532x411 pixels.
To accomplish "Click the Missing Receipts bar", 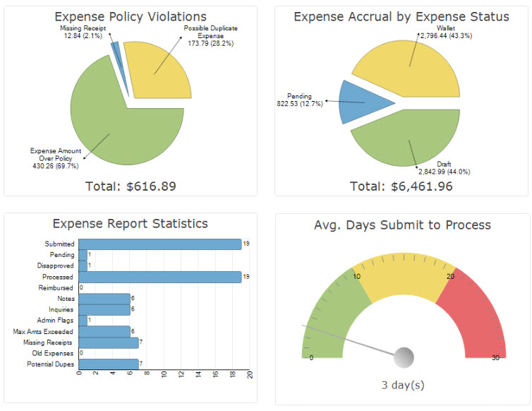I will [x=109, y=342].
